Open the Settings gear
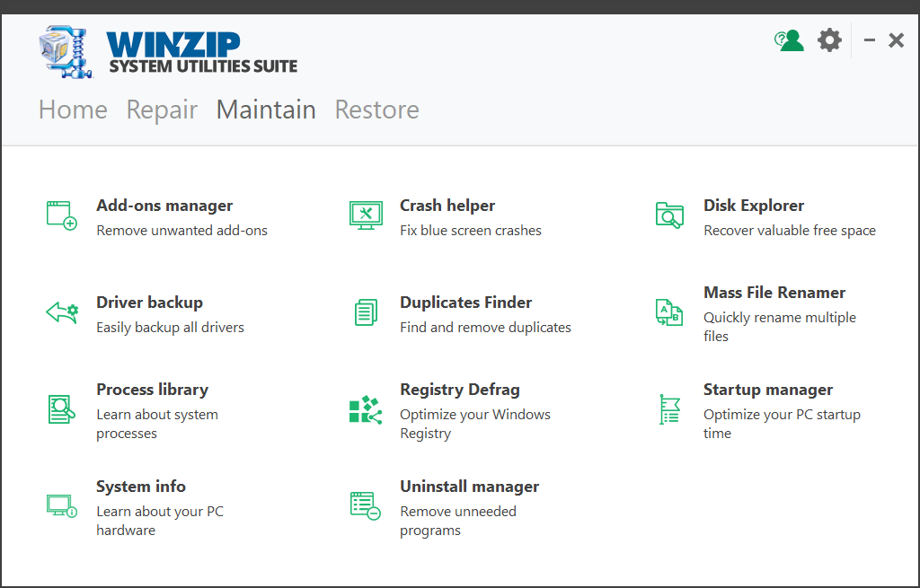Screen dimensions: 920x588 point(828,39)
